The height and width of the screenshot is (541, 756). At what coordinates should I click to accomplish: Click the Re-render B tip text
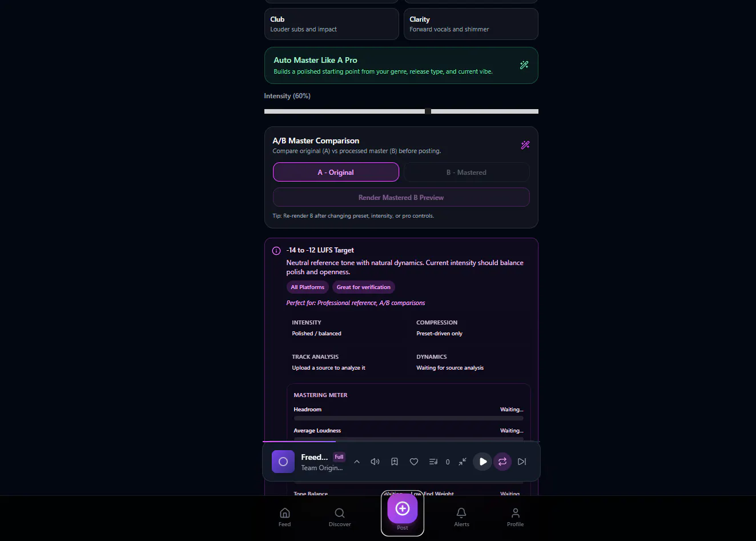(x=353, y=216)
